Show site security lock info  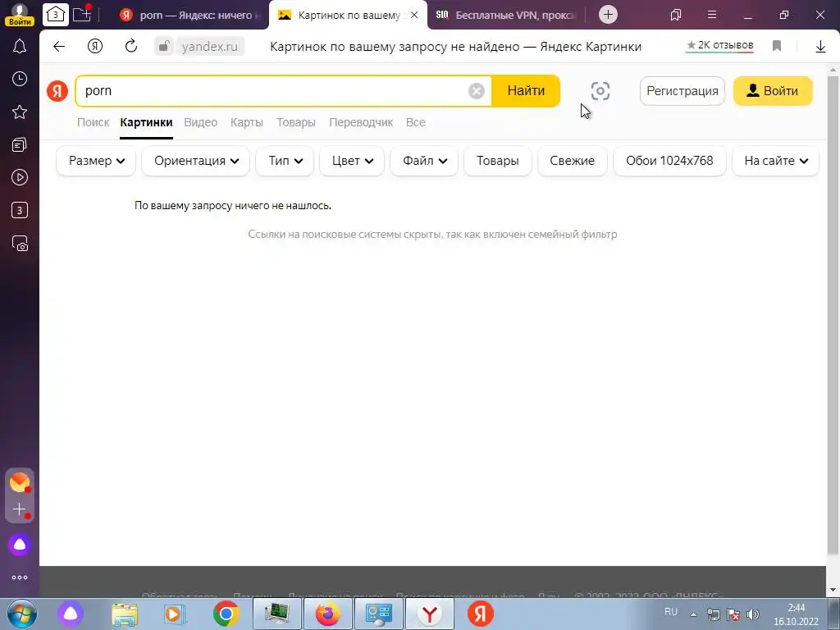coord(163,47)
